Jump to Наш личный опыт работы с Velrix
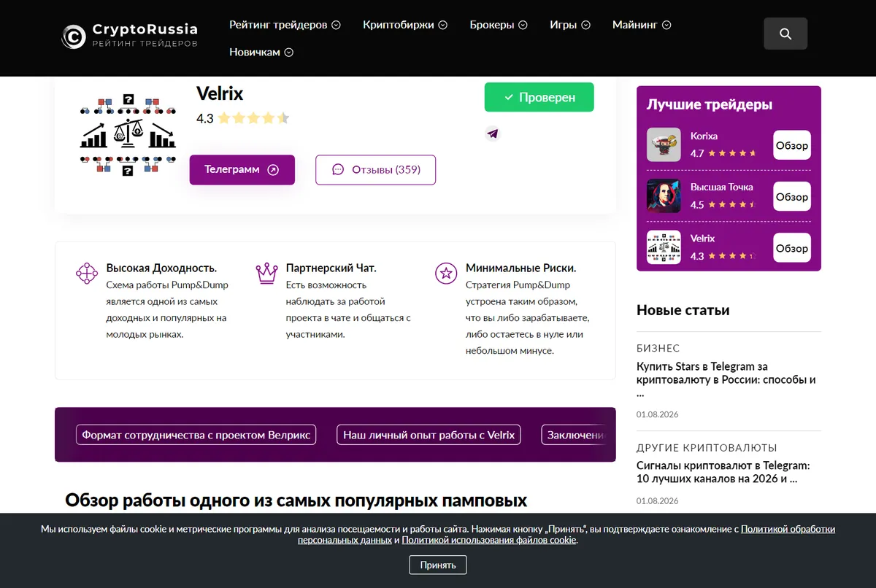This screenshot has width=876, height=588. tap(429, 435)
